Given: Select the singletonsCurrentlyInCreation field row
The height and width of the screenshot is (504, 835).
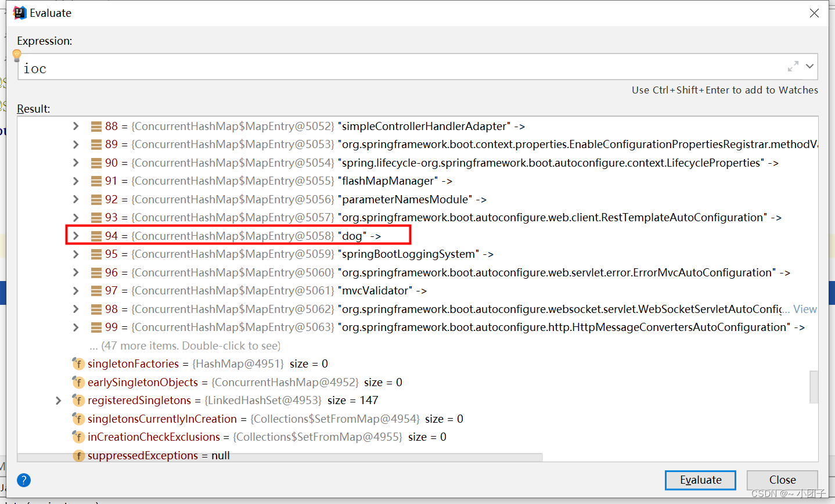Looking at the screenshot, I should (x=267, y=419).
